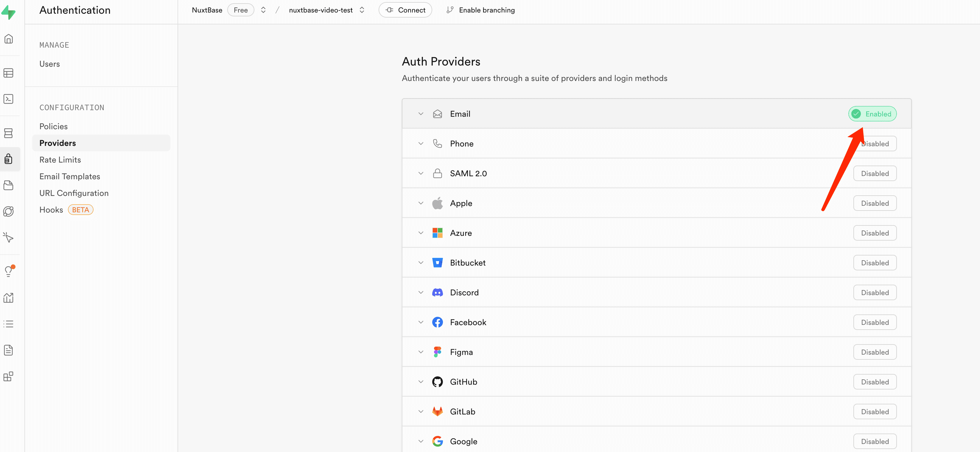Click the NuxtBase project name dropdown
Viewport: 980px width, 452px height.
click(x=263, y=9)
